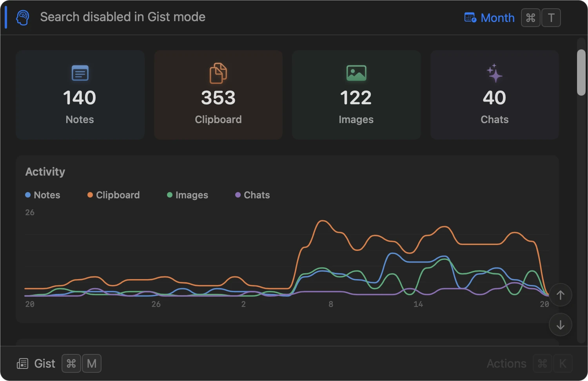Click the Images card label text
This screenshot has height=381, width=588.
[x=356, y=120]
